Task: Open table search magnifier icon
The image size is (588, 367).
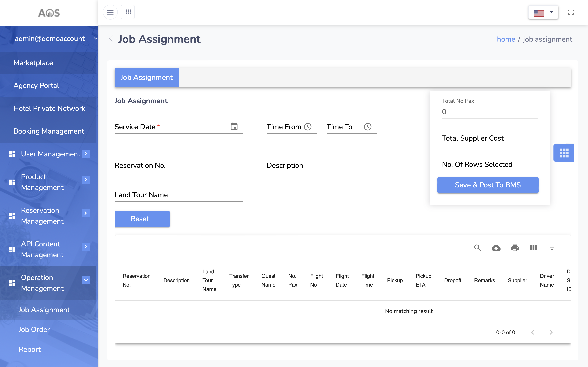Action: 477,248
